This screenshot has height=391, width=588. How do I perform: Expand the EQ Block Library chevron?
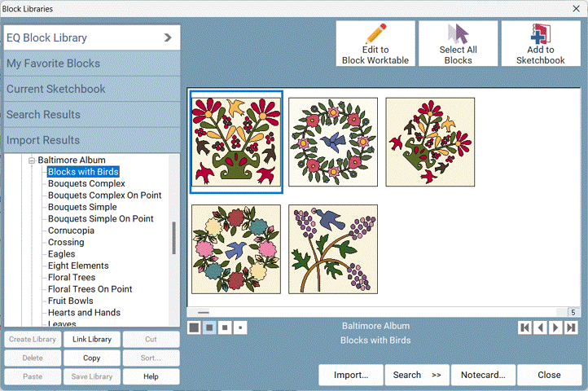pyautogui.click(x=168, y=37)
